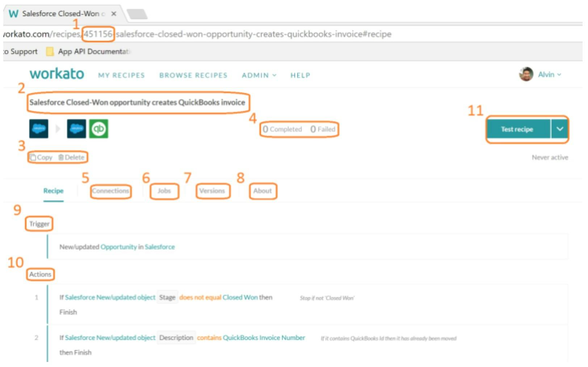Image resolution: width=588 pixels, height=367 pixels.
Task: Open the Versions tab
Action: tap(212, 191)
